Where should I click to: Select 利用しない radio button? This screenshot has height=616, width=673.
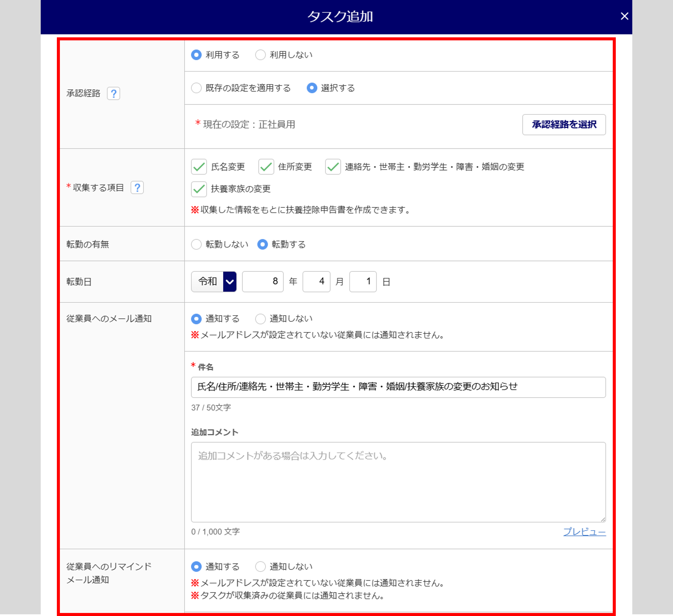tap(260, 55)
